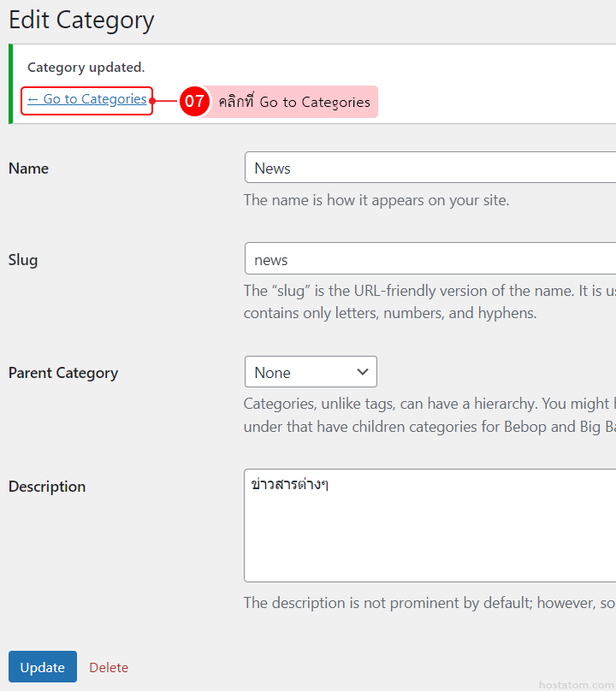
Task: Click the pink Thai instruction callout label
Action: [x=293, y=102]
